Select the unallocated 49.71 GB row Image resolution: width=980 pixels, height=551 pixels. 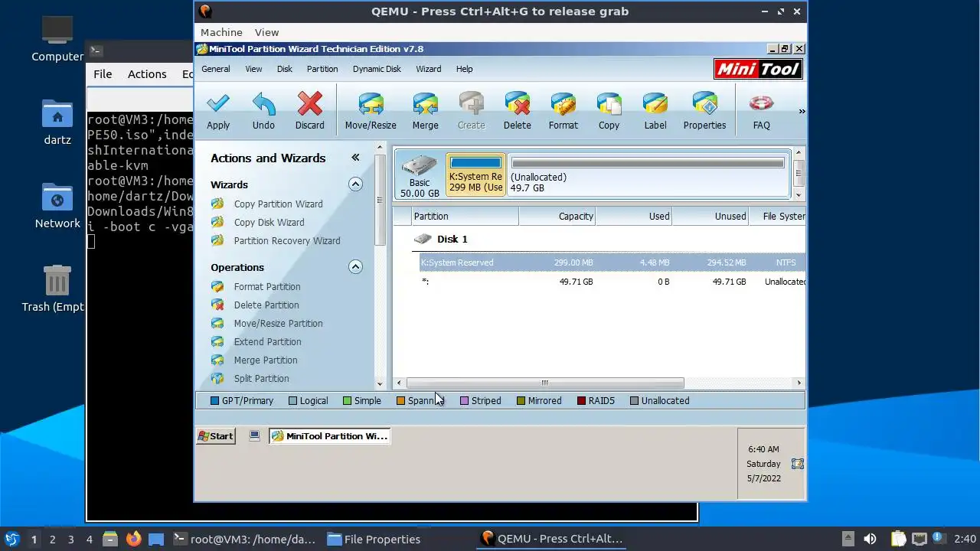tap(612, 282)
